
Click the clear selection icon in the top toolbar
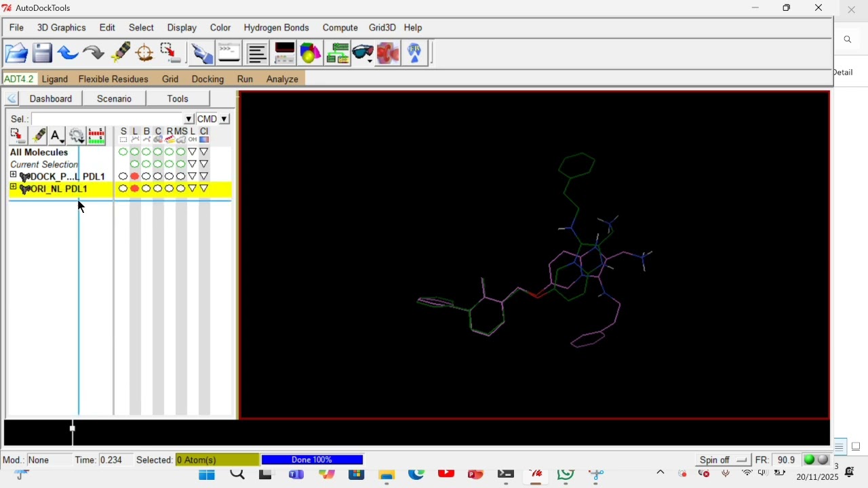pos(171,53)
